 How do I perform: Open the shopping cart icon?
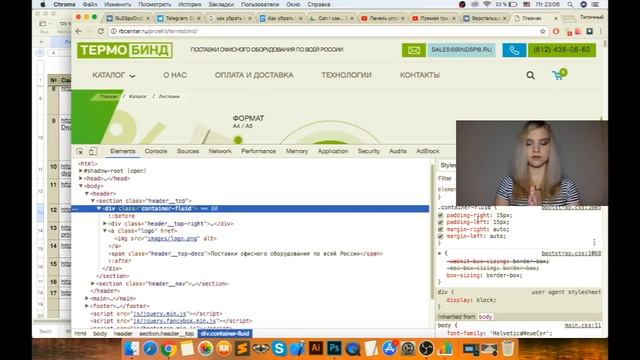click(x=559, y=74)
